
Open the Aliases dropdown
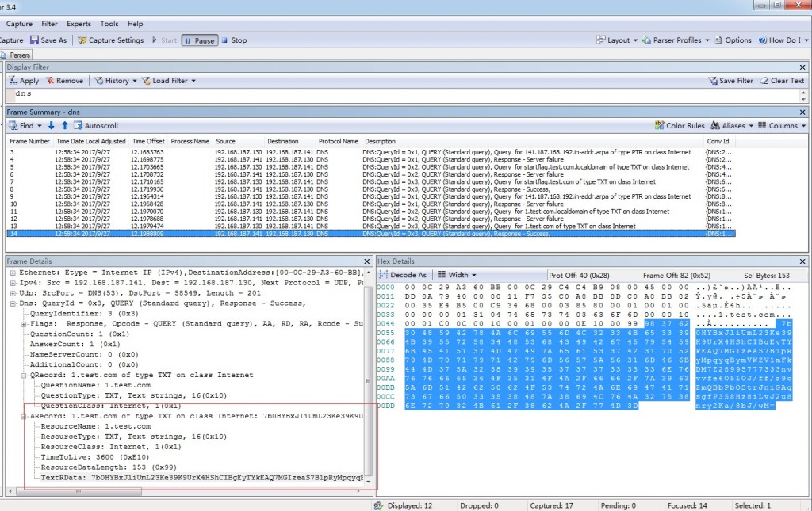(x=732, y=126)
